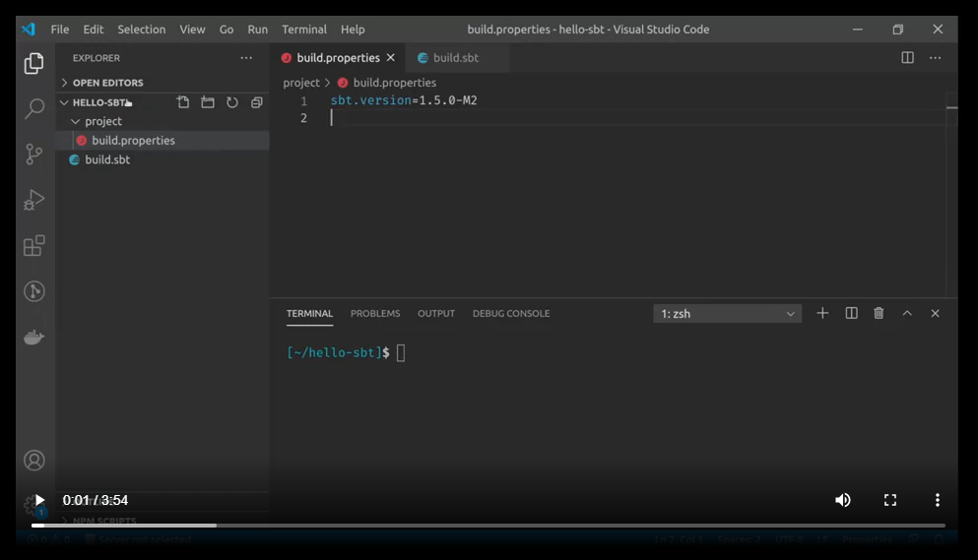The width and height of the screenshot is (978, 560).
Task: Maximize the terminal panel size
Action: click(907, 313)
